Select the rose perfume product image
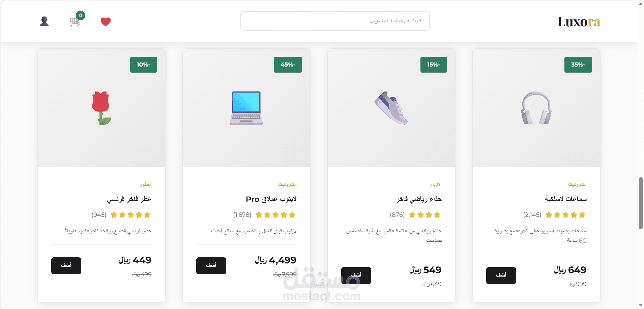 [101, 108]
